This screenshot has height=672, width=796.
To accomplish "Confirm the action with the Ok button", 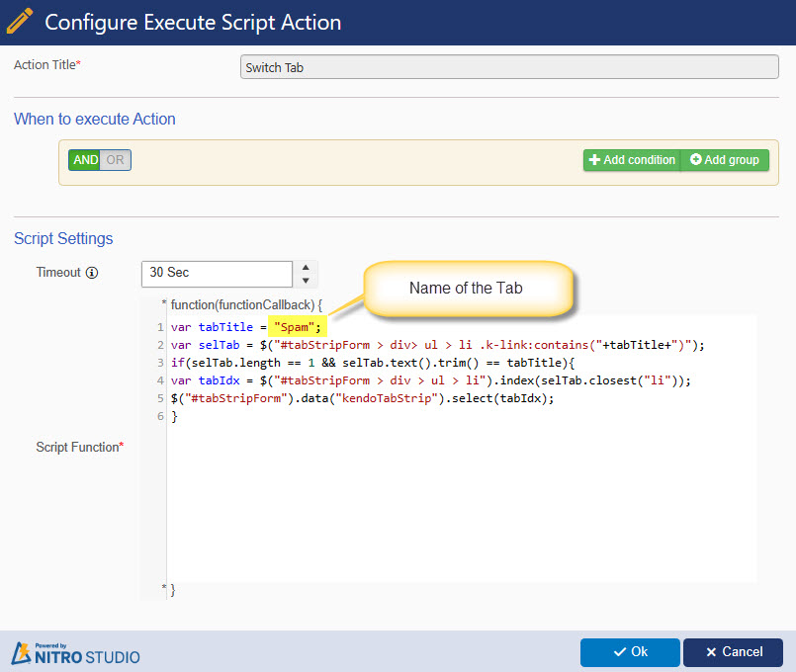I will [x=630, y=652].
